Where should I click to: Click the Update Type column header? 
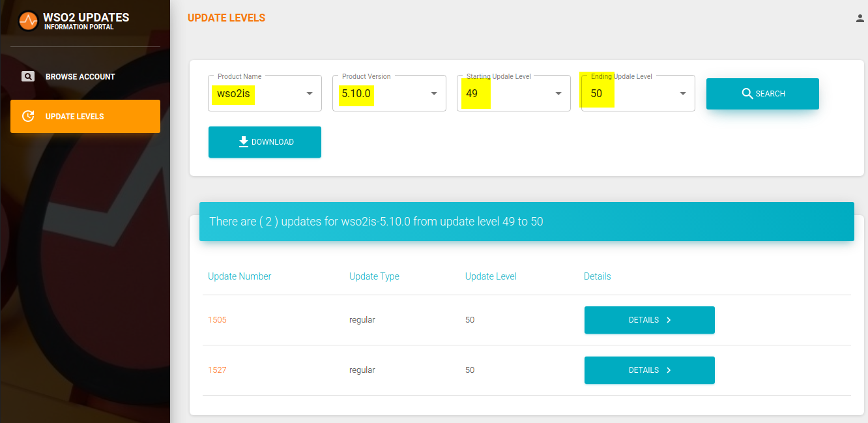point(374,276)
